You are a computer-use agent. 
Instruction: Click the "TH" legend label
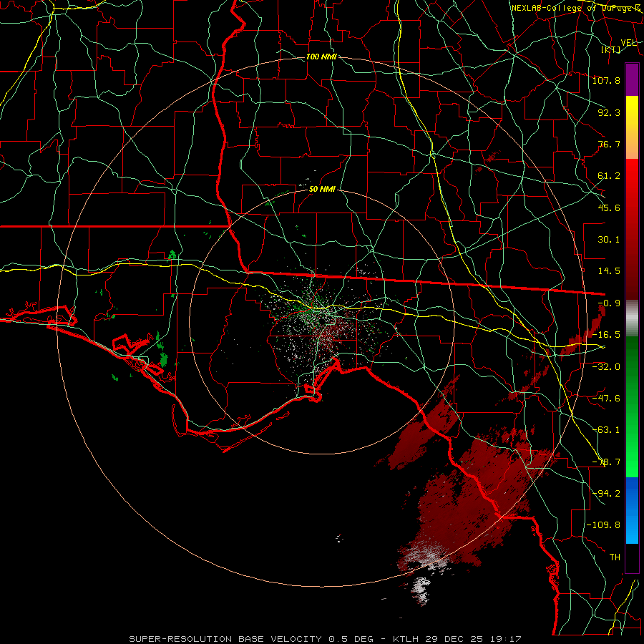(615, 557)
